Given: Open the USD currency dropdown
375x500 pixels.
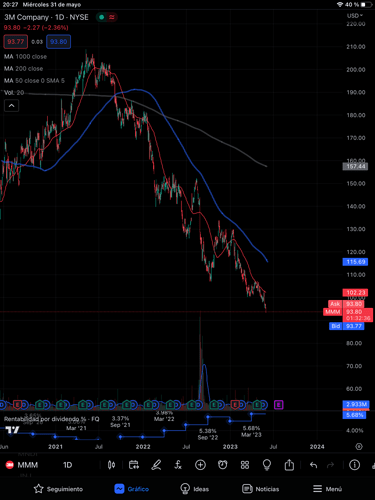Looking at the screenshot, I should [354, 16].
